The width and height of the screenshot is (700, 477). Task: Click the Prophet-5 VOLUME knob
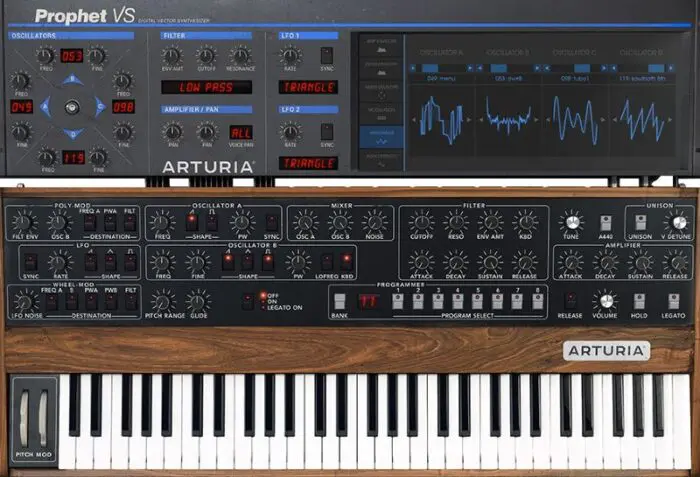pyautogui.click(x=606, y=301)
